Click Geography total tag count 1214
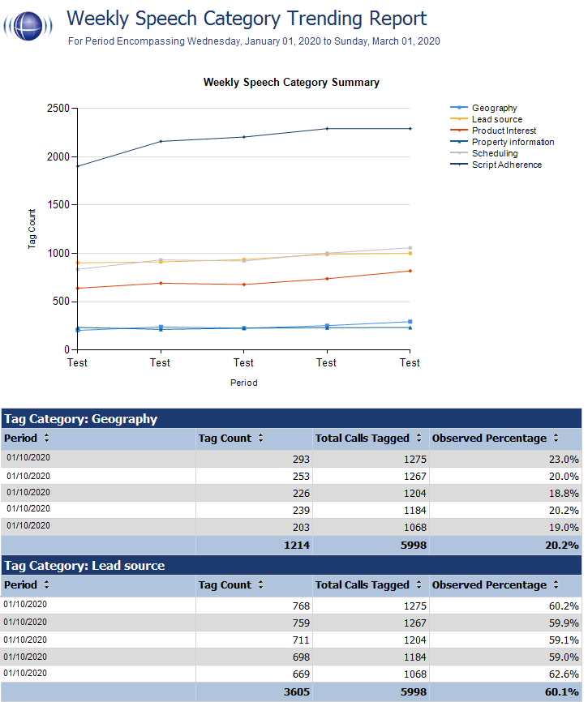This screenshot has width=588, height=702. 297,546
